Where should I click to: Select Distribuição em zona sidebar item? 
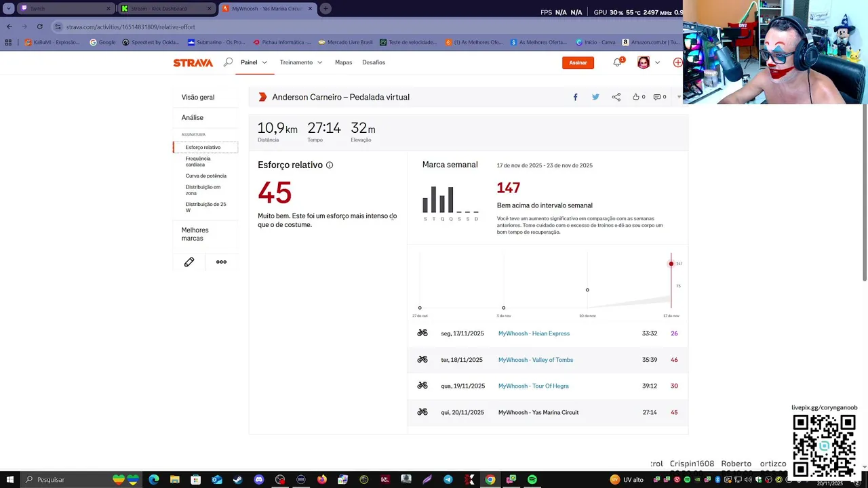203,190
